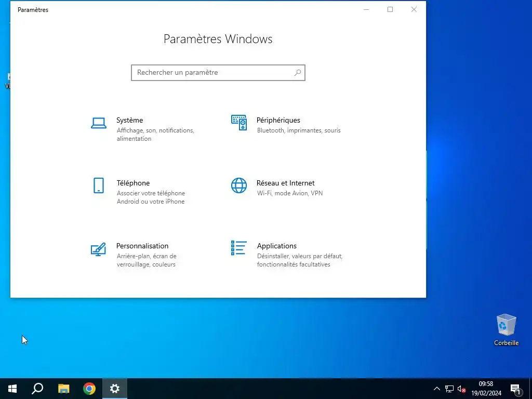The width and height of the screenshot is (532, 399).
Task: Open the Système settings title
Action: [x=129, y=120]
